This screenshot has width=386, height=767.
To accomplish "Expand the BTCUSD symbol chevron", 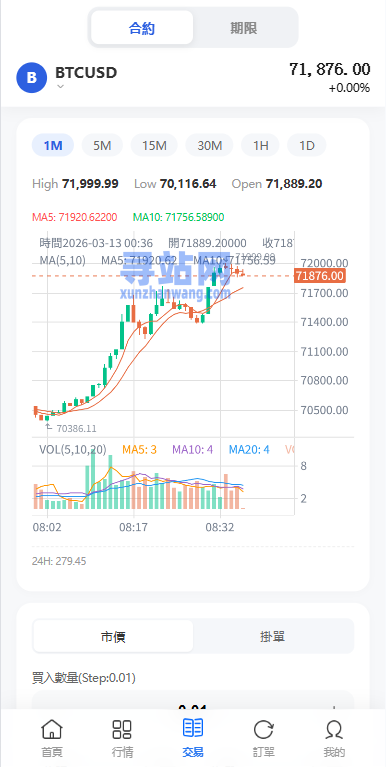I will click(60, 86).
